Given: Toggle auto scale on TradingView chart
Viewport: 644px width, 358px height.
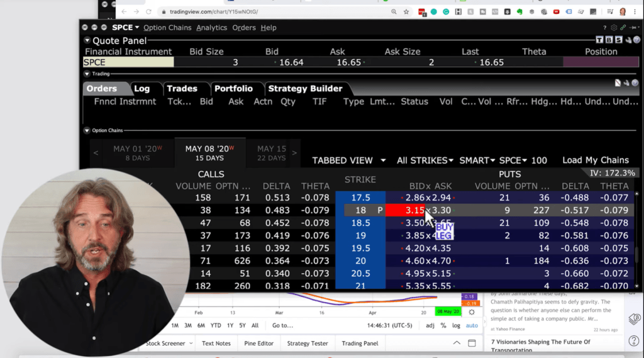Looking at the screenshot, I should pyautogui.click(x=472, y=325).
